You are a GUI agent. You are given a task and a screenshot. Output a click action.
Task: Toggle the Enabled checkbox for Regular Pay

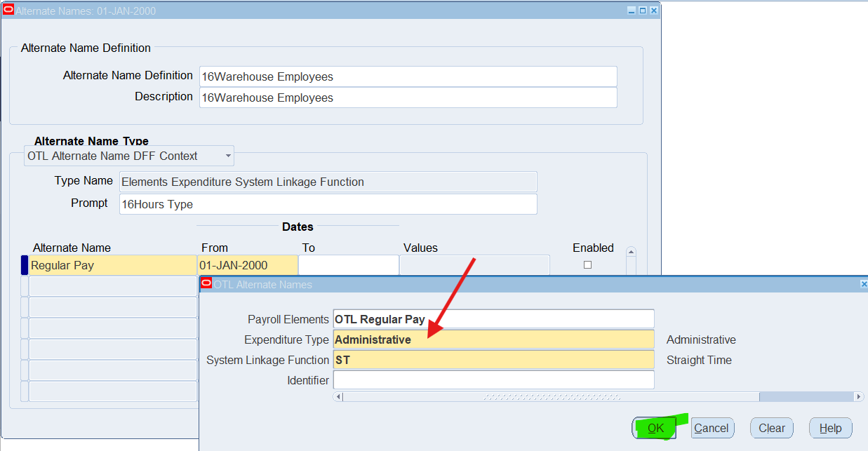click(x=587, y=265)
